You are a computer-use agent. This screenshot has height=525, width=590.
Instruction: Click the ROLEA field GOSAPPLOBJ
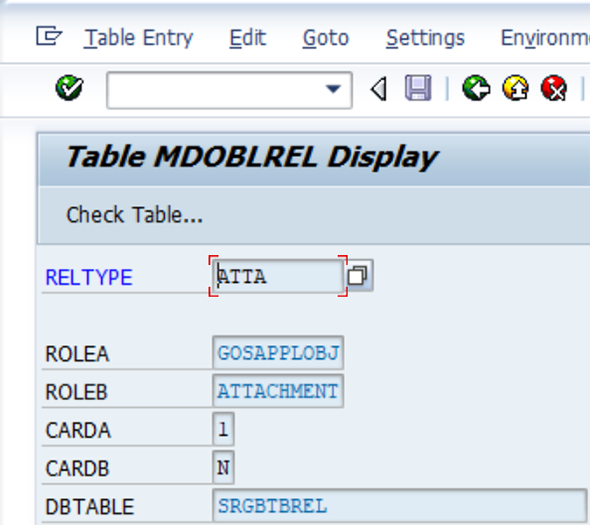coord(278,353)
